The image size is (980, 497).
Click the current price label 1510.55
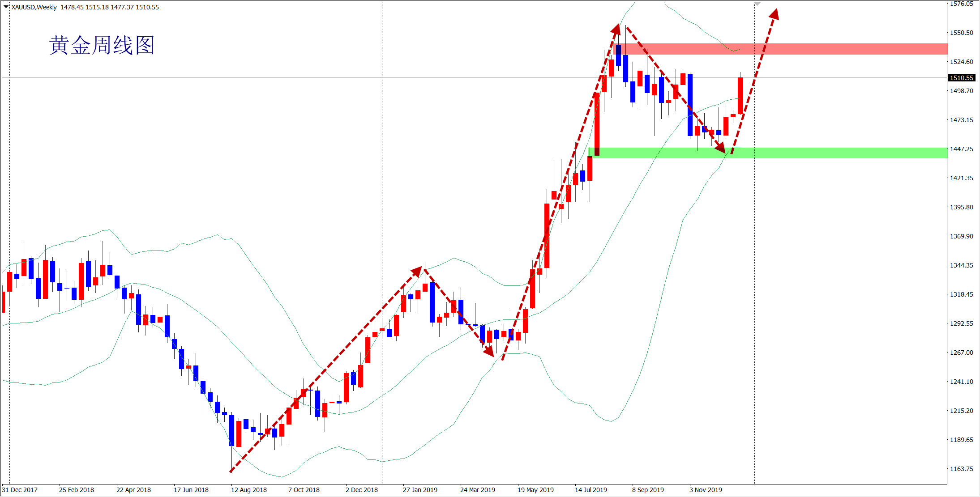(961, 78)
